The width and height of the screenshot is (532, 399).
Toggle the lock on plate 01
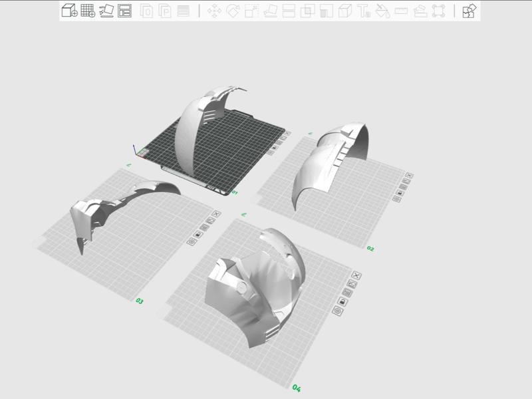[x=275, y=148]
